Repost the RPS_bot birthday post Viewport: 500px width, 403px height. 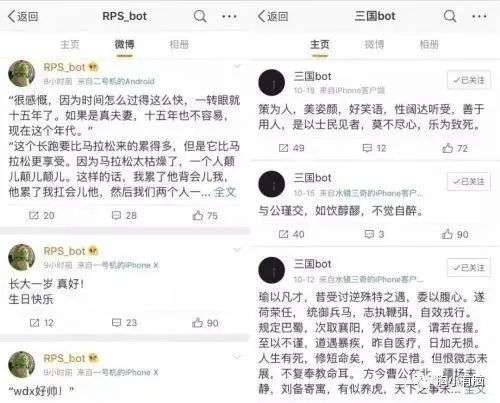(42, 323)
